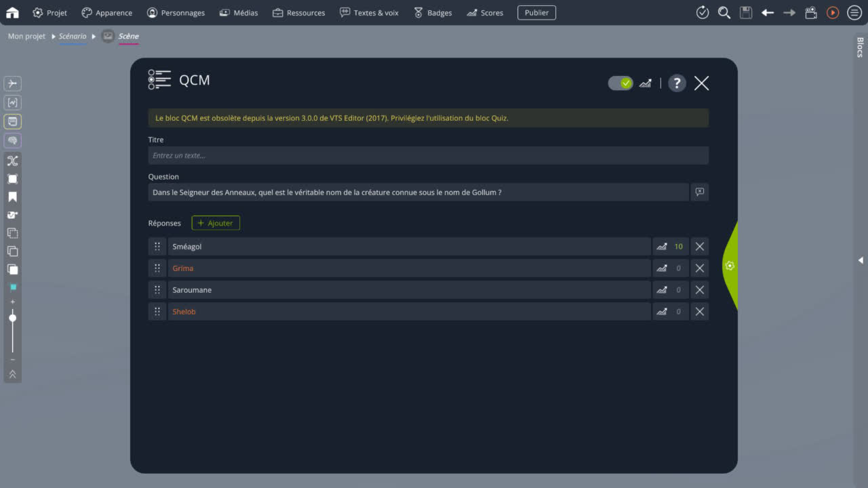The height and width of the screenshot is (488, 868).
Task: Open the Personnages menu
Action: click(176, 12)
